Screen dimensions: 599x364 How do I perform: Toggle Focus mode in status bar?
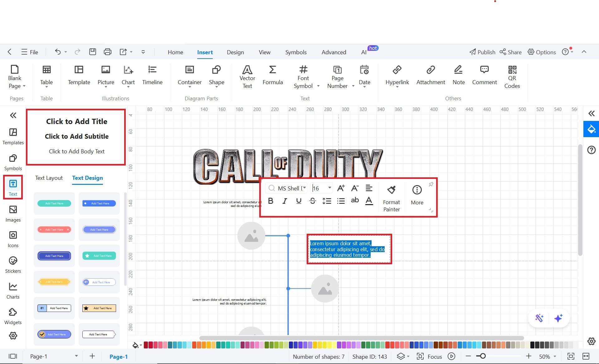(430, 357)
